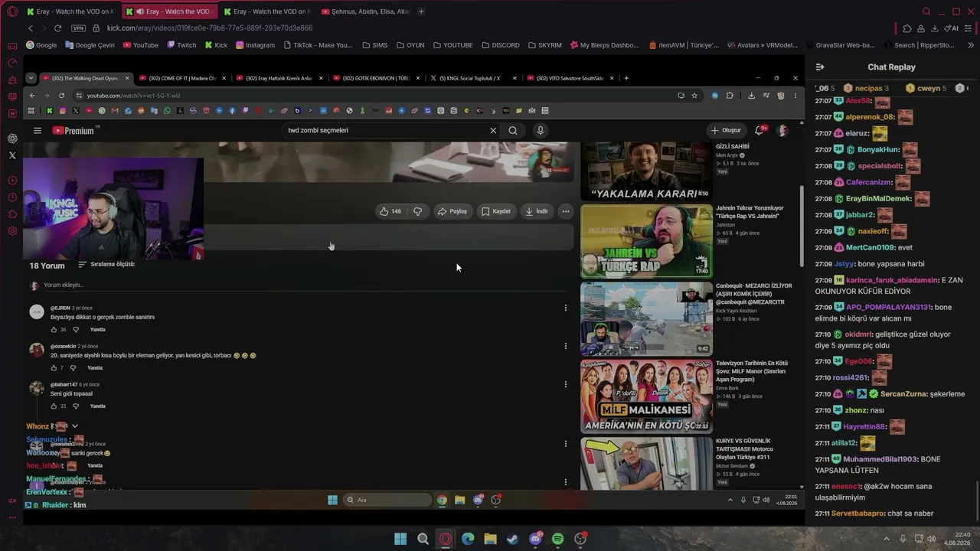Show hidden system tray icons

[x=887, y=539]
